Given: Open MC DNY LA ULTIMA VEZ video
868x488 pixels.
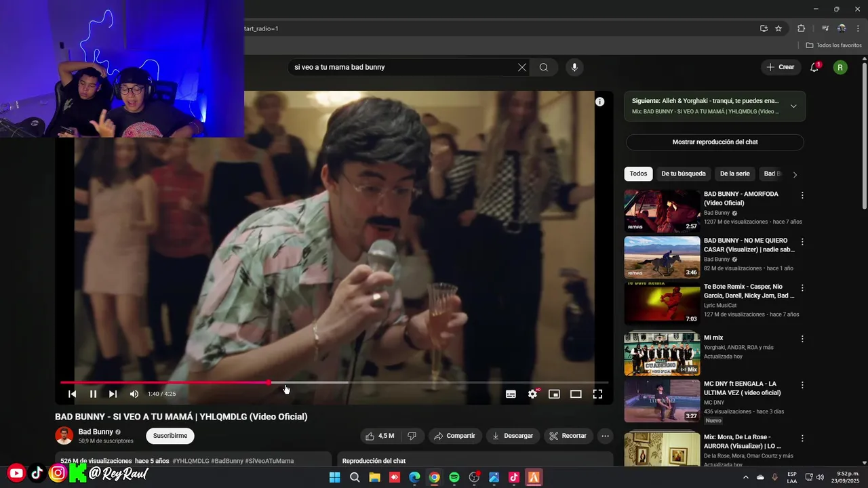Looking at the screenshot, I should tap(662, 401).
